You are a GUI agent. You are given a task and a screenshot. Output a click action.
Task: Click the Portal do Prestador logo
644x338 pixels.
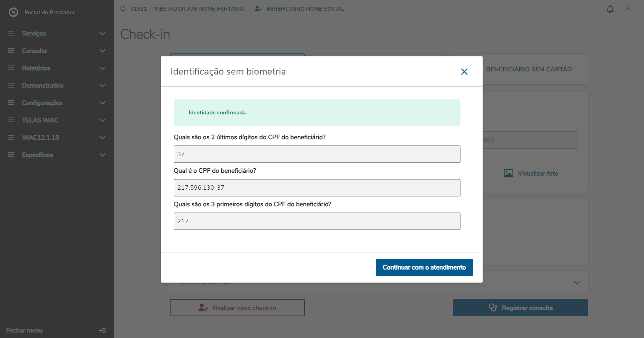coord(13,12)
